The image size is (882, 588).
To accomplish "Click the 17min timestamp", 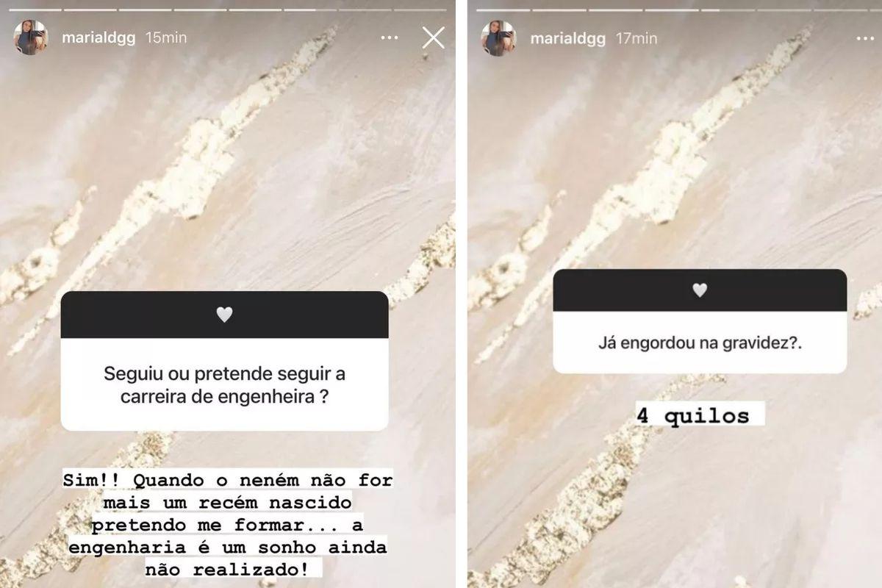I will tap(636, 37).
